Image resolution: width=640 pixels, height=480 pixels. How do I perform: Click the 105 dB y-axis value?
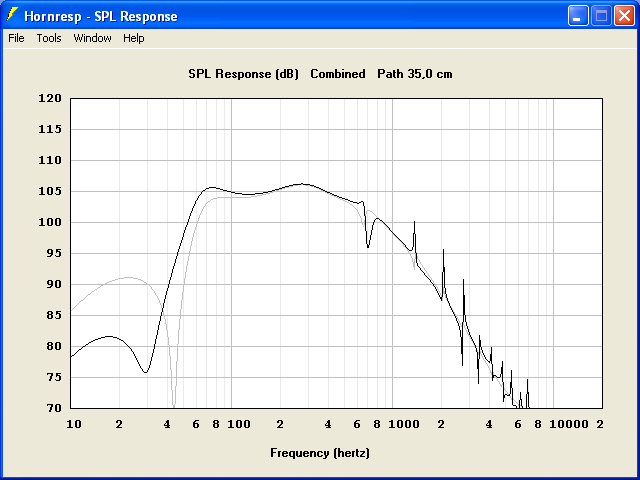tap(50, 191)
